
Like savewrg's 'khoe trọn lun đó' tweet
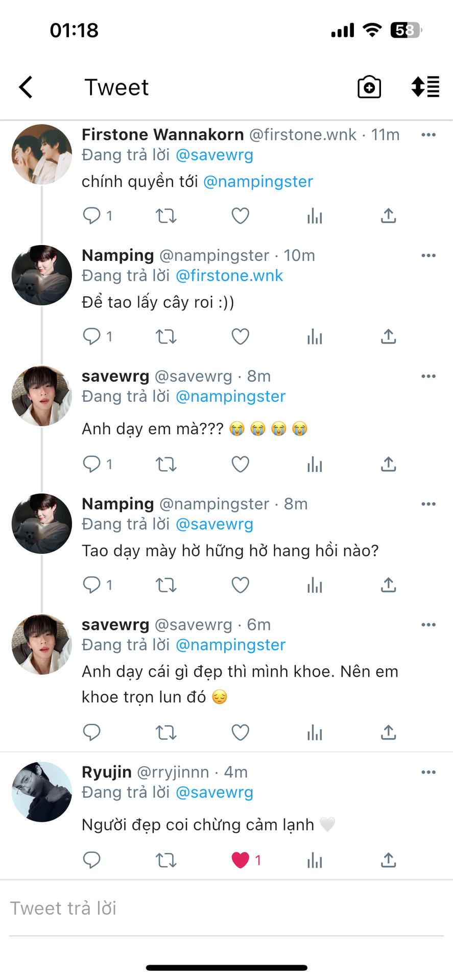click(241, 733)
